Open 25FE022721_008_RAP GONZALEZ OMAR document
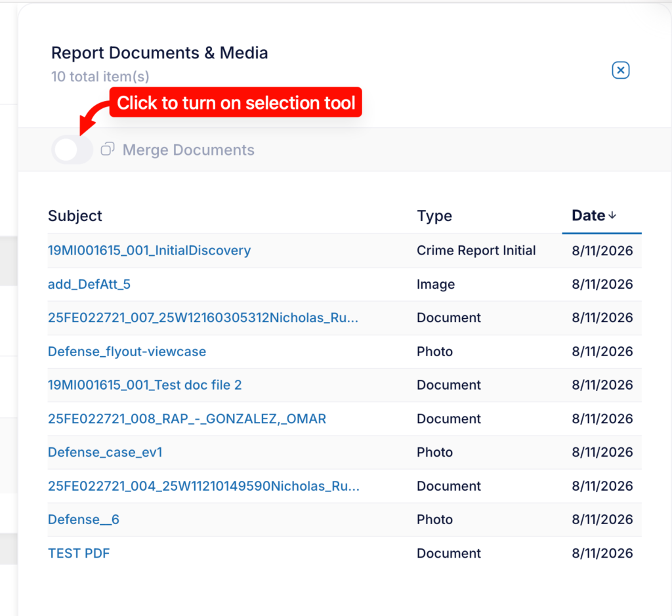The image size is (672, 616). [187, 419]
